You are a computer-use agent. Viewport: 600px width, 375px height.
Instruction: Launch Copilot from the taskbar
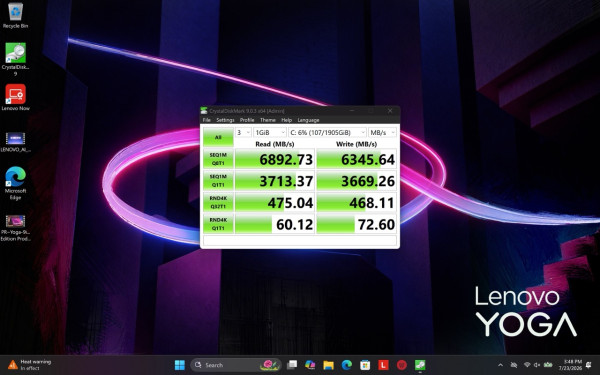pyautogui.click(x=310, y=365)
